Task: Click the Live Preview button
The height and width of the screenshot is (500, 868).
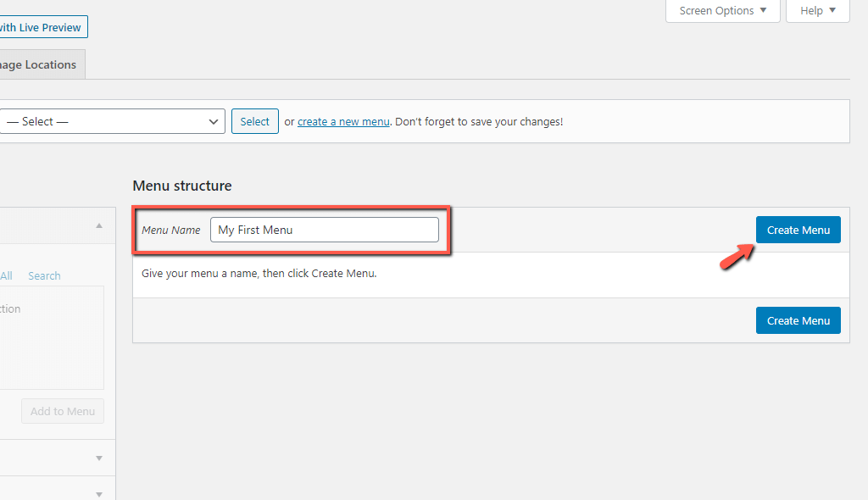Action: [x=43, y=27]
